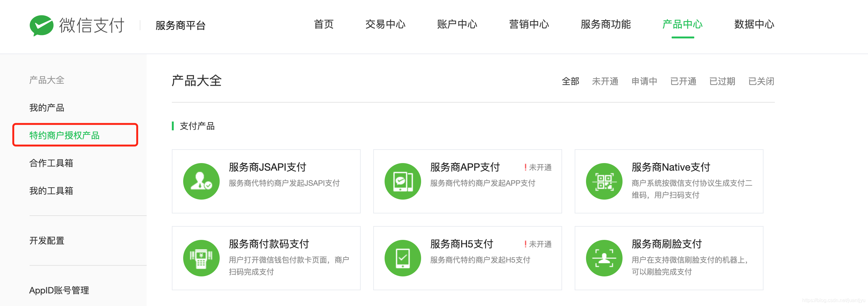Viewport: 868px width, 306px height.
Task: Filter products by 申请中 status
Action: click(x=644, y=81)
